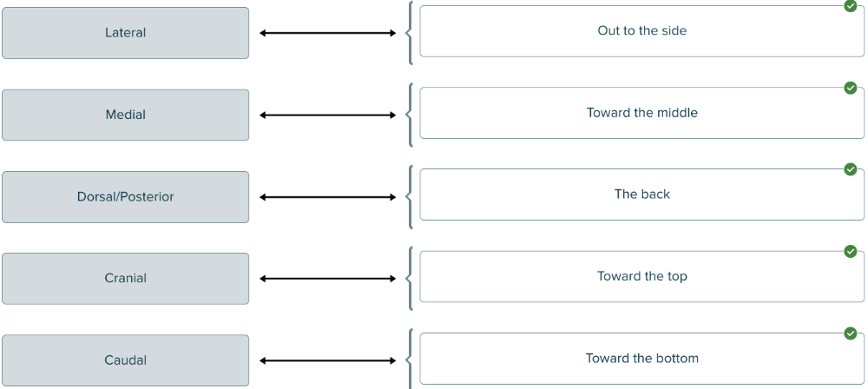Select the Medial term box

tap(125, 115)
